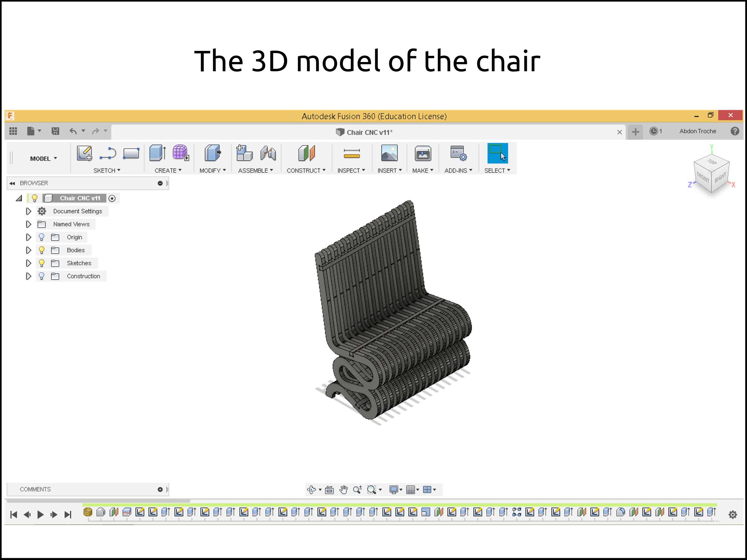Open the Scripts and Add-Ins icon
This screenshot has height=560, width=747.
tap(459, 153)
